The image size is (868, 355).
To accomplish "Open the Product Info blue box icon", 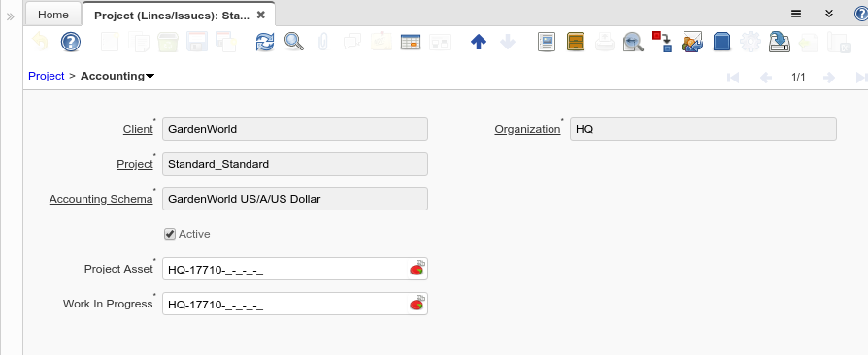I will [721, 42].
